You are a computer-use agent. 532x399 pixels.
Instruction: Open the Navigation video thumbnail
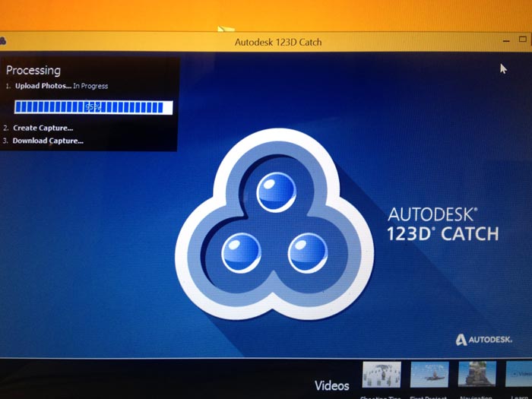(x=477, y=374)
